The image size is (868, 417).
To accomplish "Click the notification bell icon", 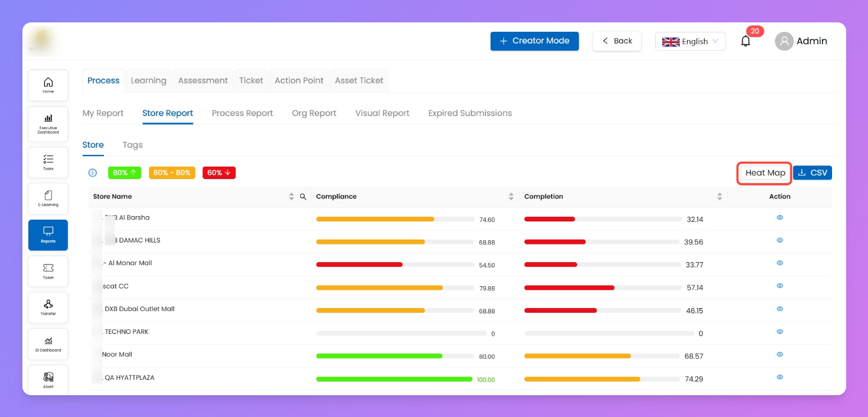I will pos(746,41).
